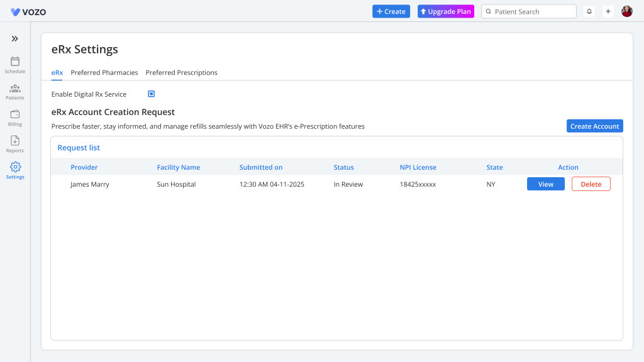This screenshot has width=644, height=362.
Task: Expand the sidebar with double chevron
Action: tap(15, 39)
